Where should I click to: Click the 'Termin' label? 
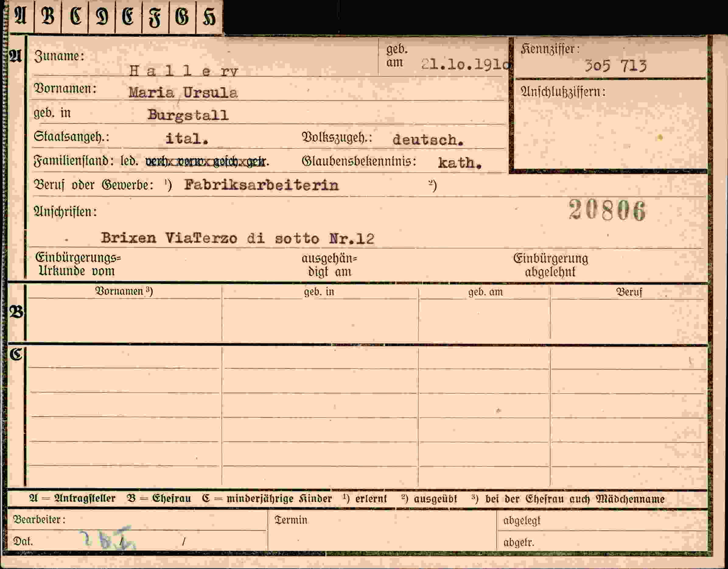coord(291,520)
